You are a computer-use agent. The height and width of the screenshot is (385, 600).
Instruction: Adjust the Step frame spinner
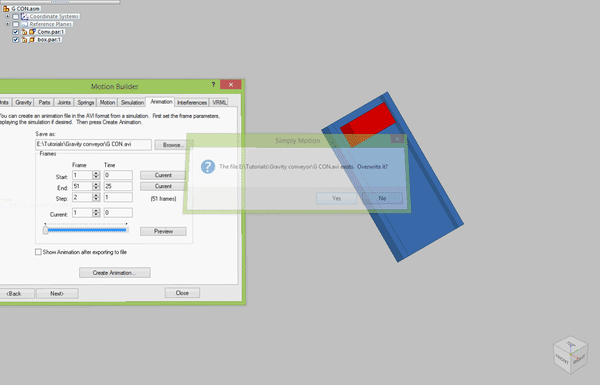(96, 197)
